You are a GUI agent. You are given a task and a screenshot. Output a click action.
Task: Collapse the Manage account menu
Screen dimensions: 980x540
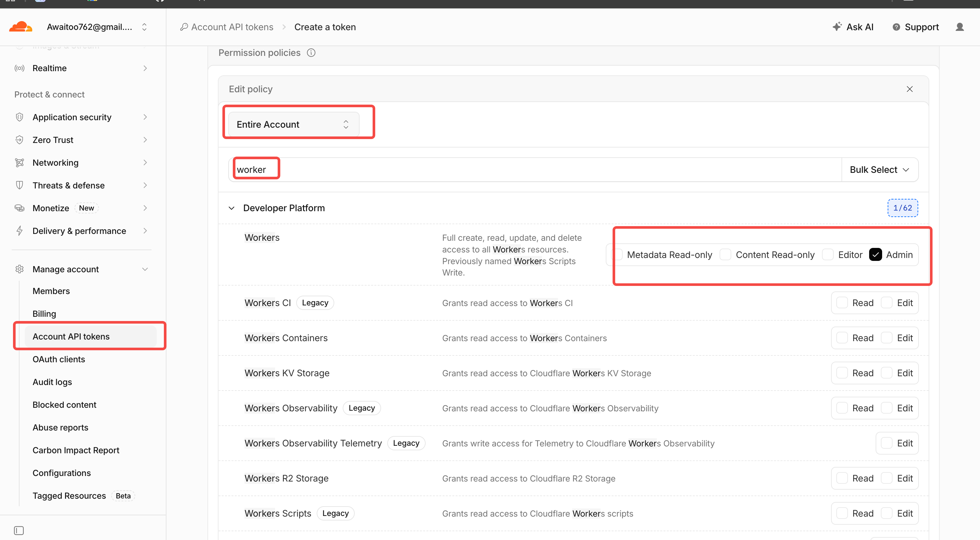click(145, 269)
